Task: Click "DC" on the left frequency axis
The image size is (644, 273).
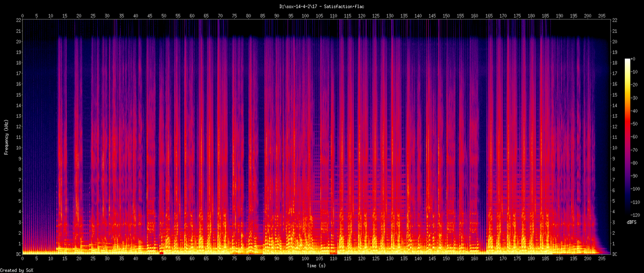Action: [x=19, y=254]
